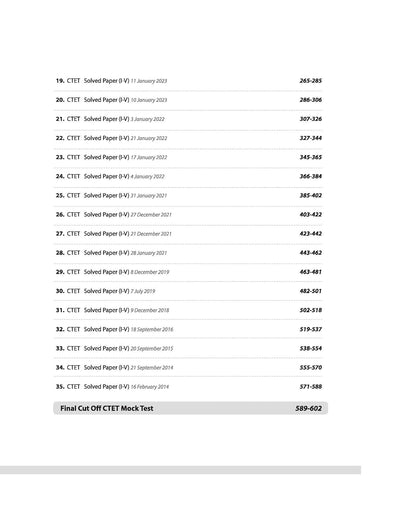The height and width of the screenshot is (511, 400).
Task: Click page range 443-462
Action: click(310, 253)
